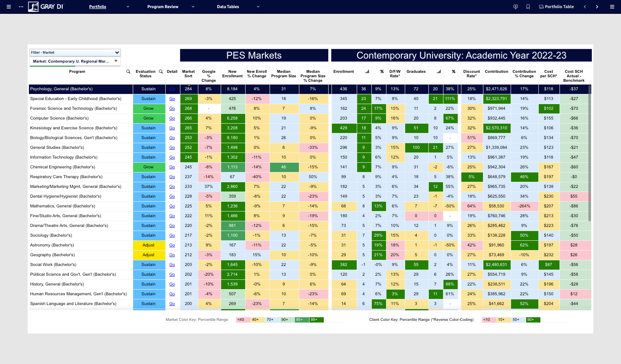Click the $2,570,310 Contribution cell for Kinesiology
The image size is (621, 364).
(x=496, y=128)
